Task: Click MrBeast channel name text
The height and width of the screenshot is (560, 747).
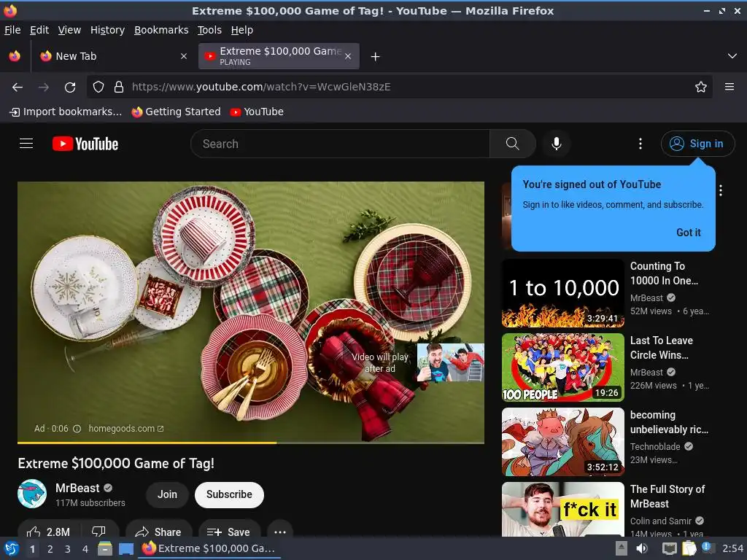Action: click(x=77, y=488)
